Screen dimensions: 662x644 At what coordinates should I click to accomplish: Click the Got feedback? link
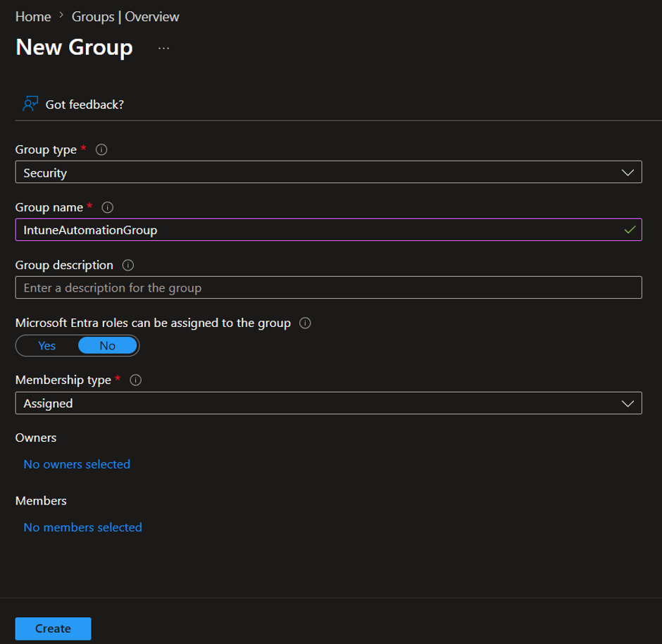[x=85, y=105]
